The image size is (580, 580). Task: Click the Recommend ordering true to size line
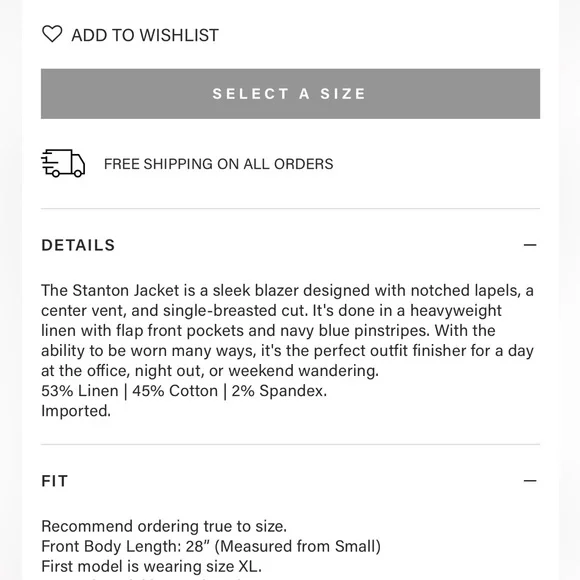164,526
